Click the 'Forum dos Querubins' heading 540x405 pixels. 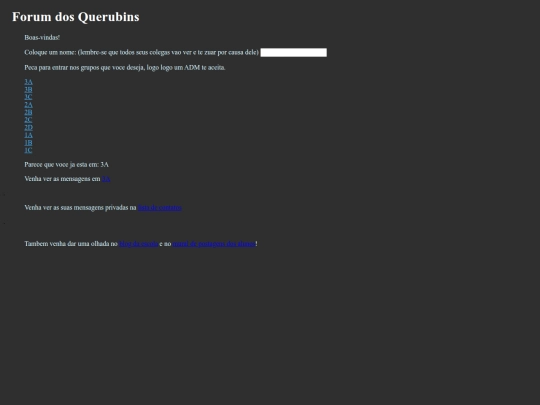pyautogui.click(x=76, y=17)
